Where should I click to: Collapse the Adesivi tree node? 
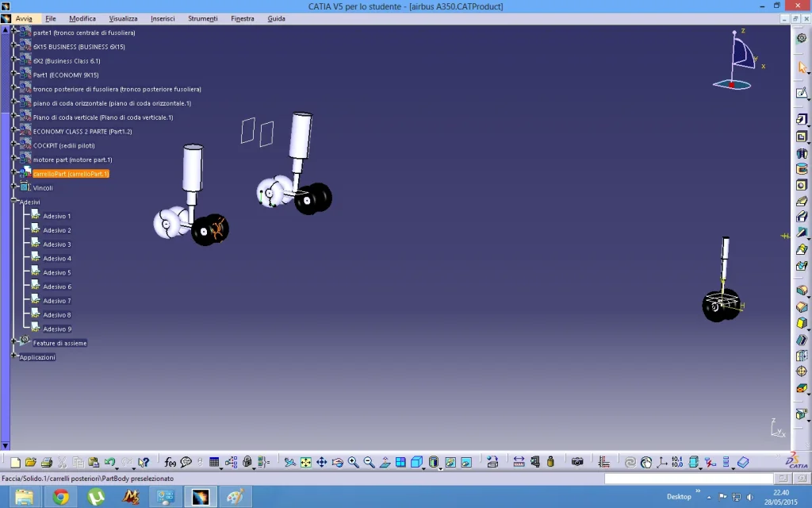coord(14,200)
